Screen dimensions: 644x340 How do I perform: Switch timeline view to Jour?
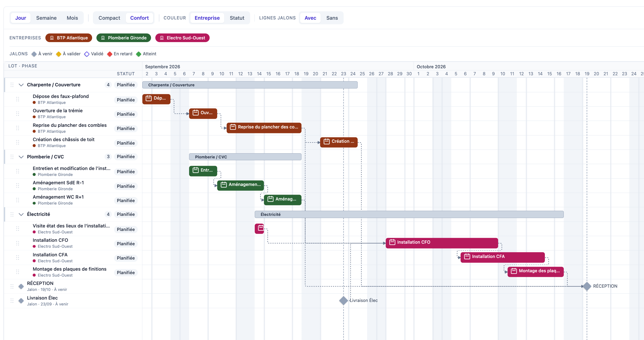[x=21, y=18]
